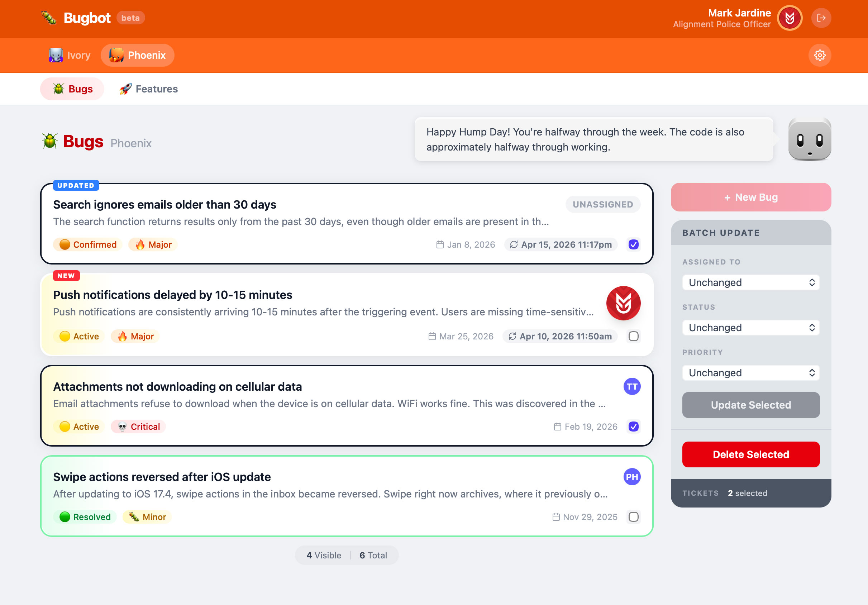
Task: Expand the Status batch dropdown
Action: pyautogui.click(x=750, y=328)
